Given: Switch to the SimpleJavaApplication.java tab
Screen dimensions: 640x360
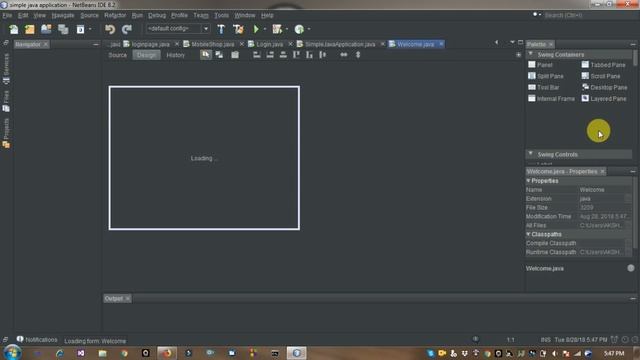Looking at the screenshot, I should (340, 44).
